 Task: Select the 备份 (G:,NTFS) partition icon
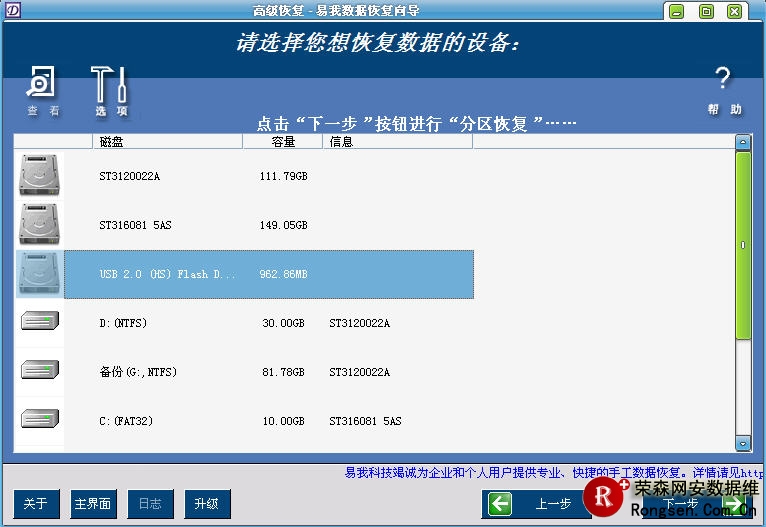(x=40, y=371)
